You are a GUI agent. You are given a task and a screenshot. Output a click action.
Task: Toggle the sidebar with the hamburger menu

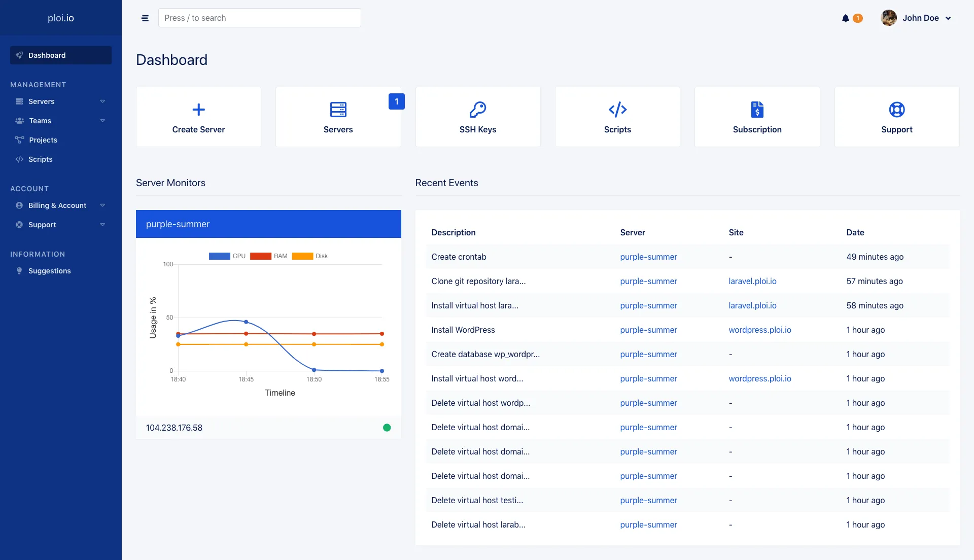point(145,18)
